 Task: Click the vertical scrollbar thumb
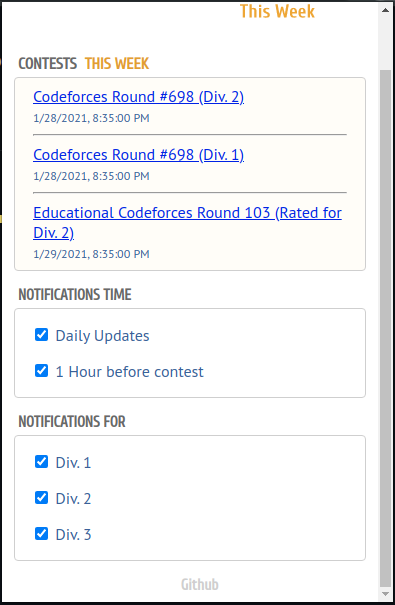[385, 328]
